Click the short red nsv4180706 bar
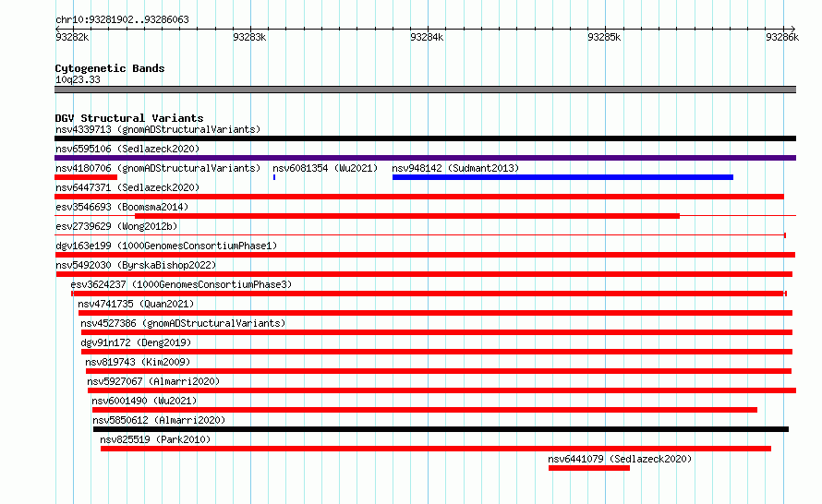 (x=86, y=177)
